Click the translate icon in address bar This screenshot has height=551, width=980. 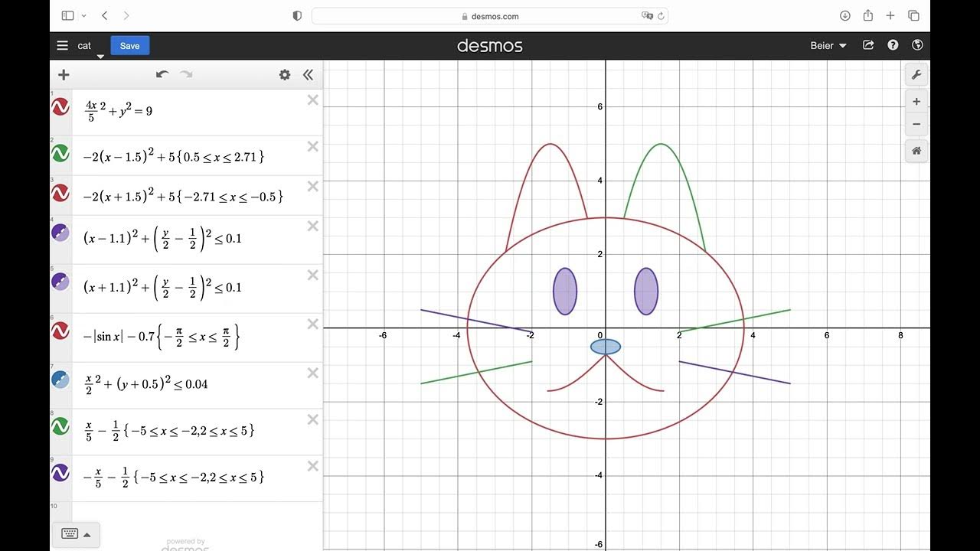647,15
